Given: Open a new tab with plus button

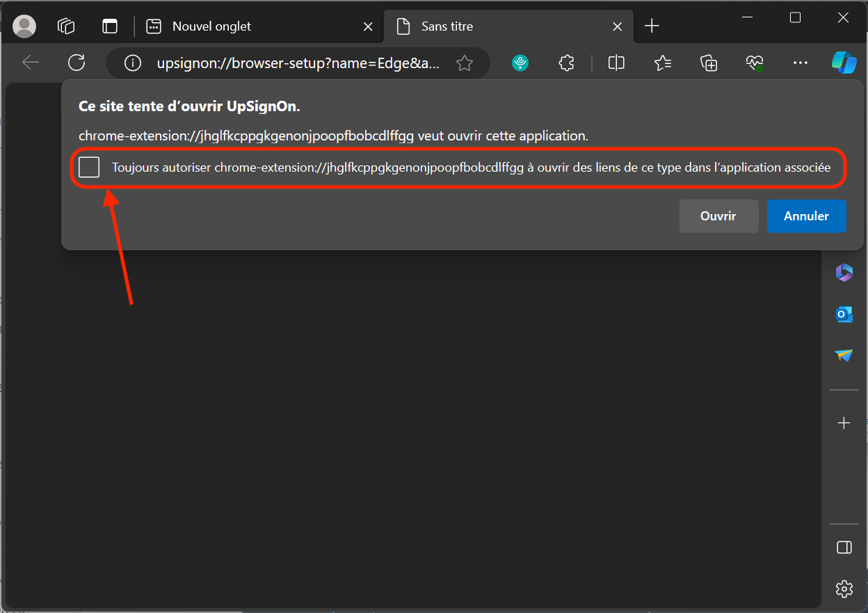Looking at the screenshot, I should pos(652,26).
